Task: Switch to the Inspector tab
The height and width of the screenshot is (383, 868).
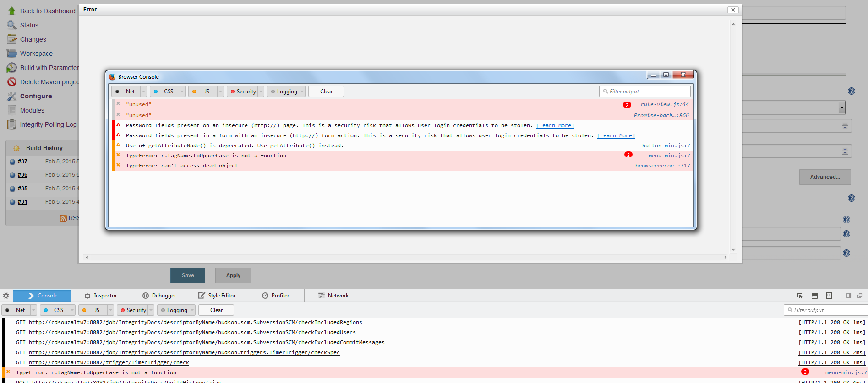Action: coord(101,296)
